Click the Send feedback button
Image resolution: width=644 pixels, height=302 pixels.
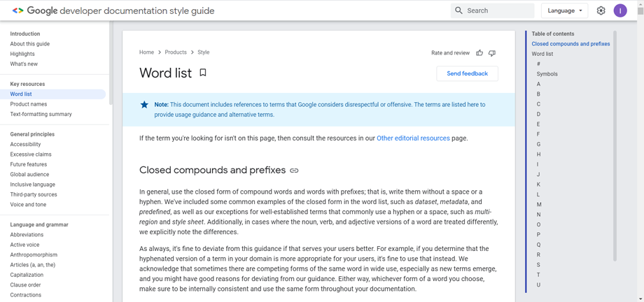pos(467,73)
